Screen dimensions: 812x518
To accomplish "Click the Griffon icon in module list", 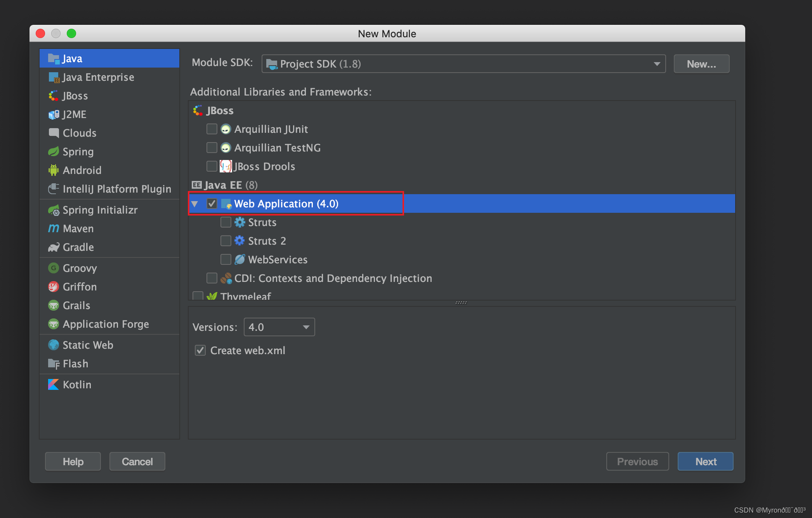I will coord(54,287).
